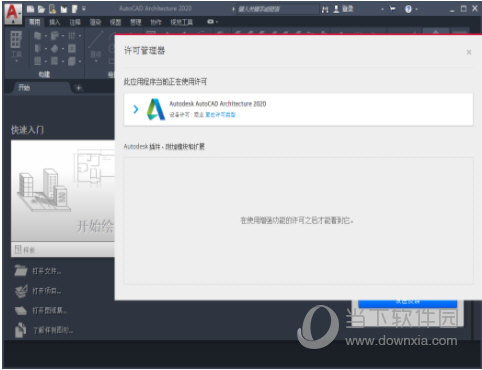Click the Autodesk logo in license row

(x=156, y=109)
